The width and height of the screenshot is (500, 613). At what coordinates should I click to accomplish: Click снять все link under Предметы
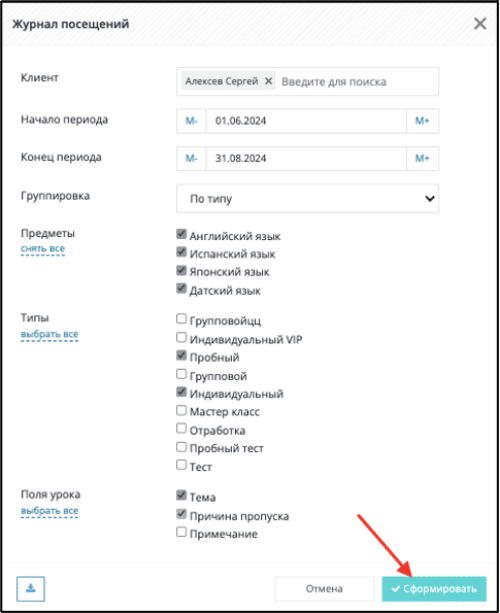[x=43, y=249]
